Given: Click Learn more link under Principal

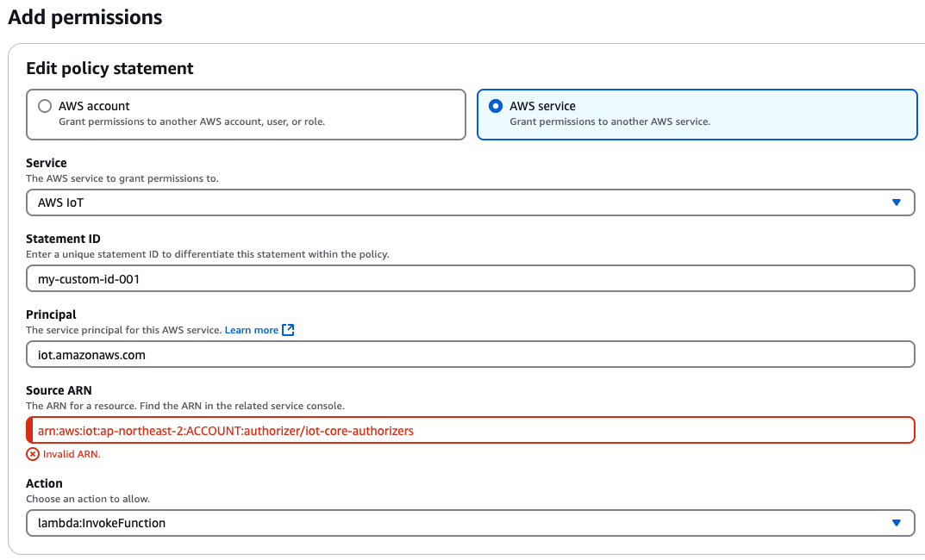Looking at the screenshot, I should (252, 330).
